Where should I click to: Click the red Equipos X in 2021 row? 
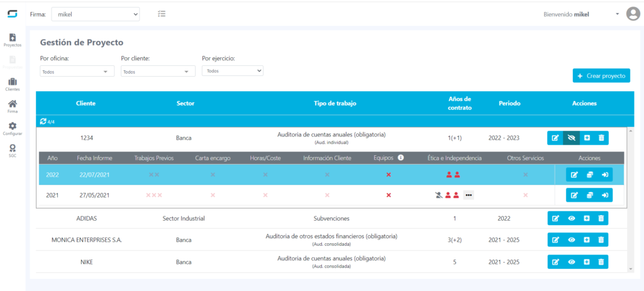pyautogui.click(x=389, y=195)
